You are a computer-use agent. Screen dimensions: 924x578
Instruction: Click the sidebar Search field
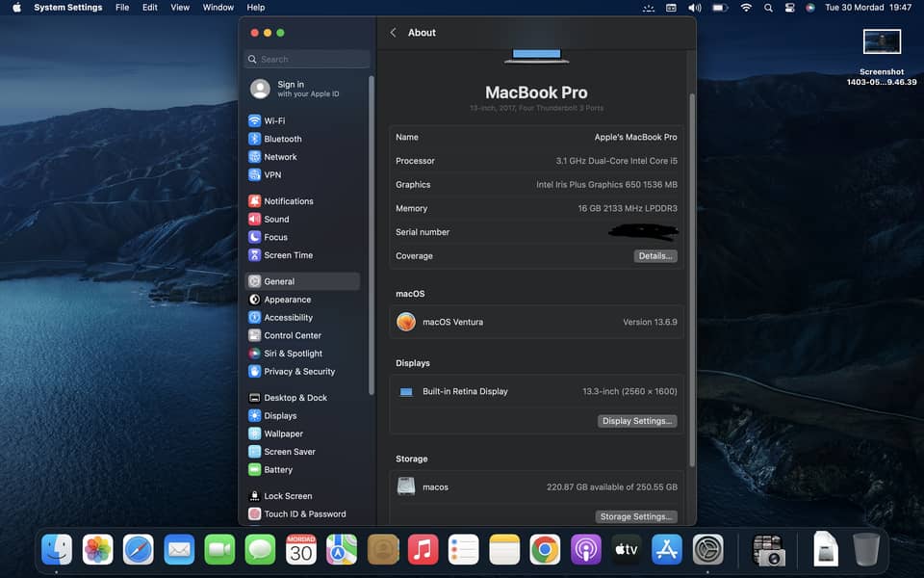(x=308, y=60)
